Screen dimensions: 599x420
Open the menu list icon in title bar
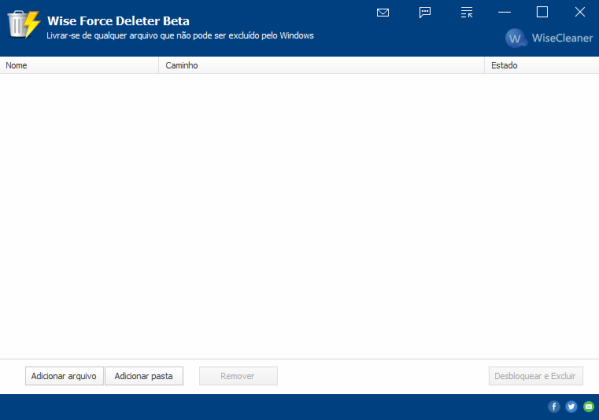click(466, 12)
